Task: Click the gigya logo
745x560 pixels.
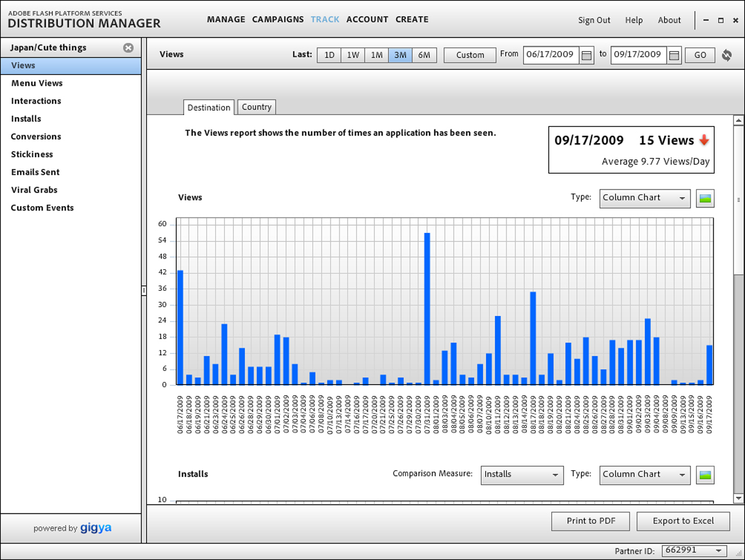Action: point(95,528)
